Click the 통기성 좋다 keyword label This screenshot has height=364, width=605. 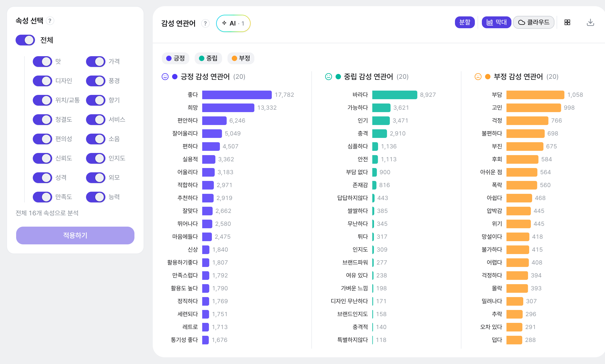tap(184, 340)
